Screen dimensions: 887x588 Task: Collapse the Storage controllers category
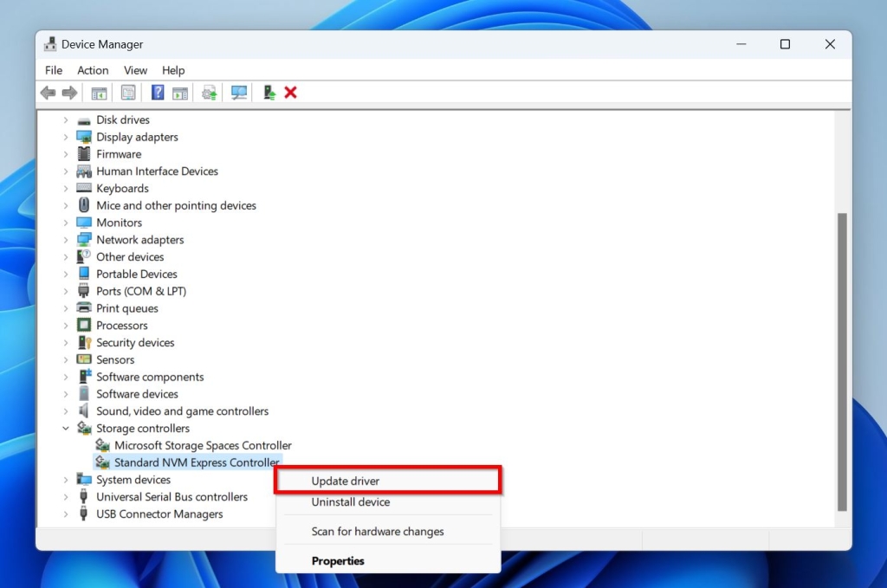(x=65, y=428)
